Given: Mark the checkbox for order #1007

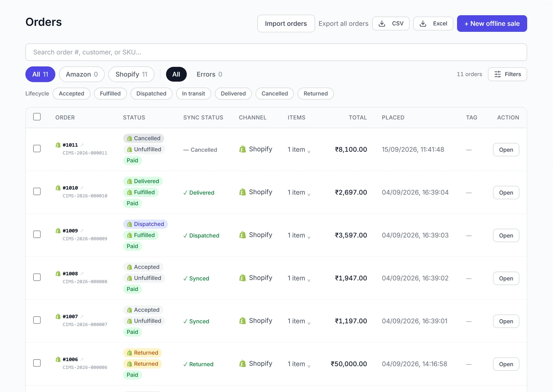Looking at the screenshot, I should click(37, 320).
